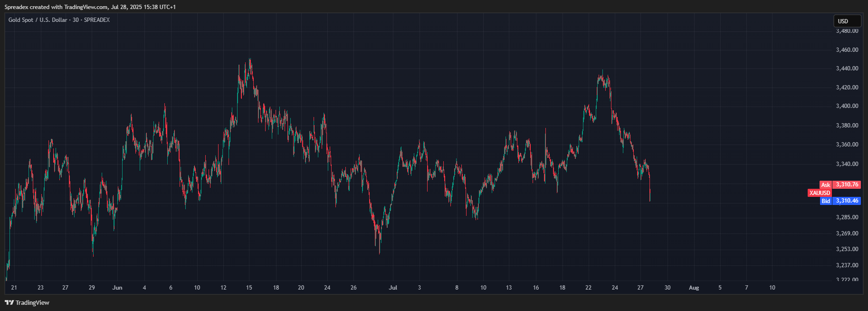Viewport: 868px width, 311px height.
Task: Click the Bid price label 3,310.46
Action: [x=847, y=201]
